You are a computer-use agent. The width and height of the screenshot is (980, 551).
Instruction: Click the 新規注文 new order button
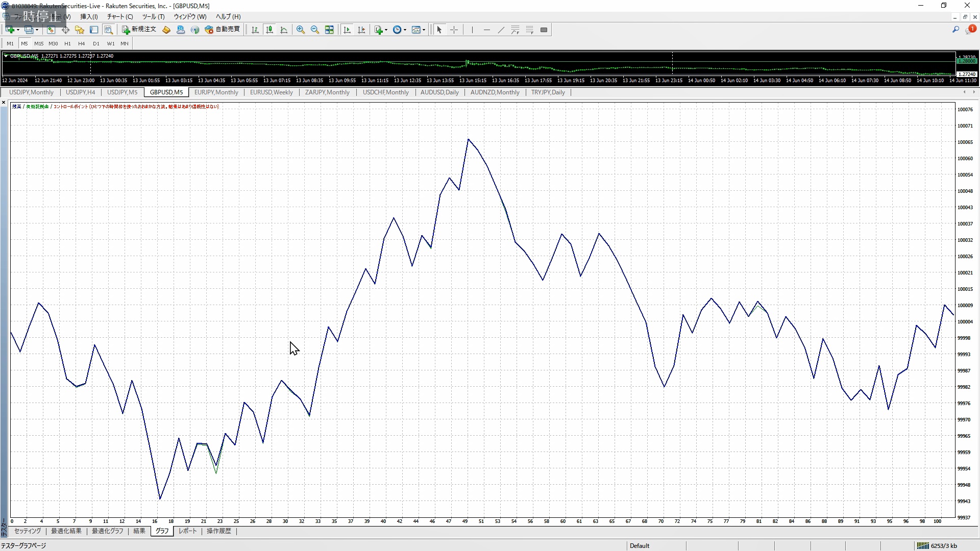(139, 30)
